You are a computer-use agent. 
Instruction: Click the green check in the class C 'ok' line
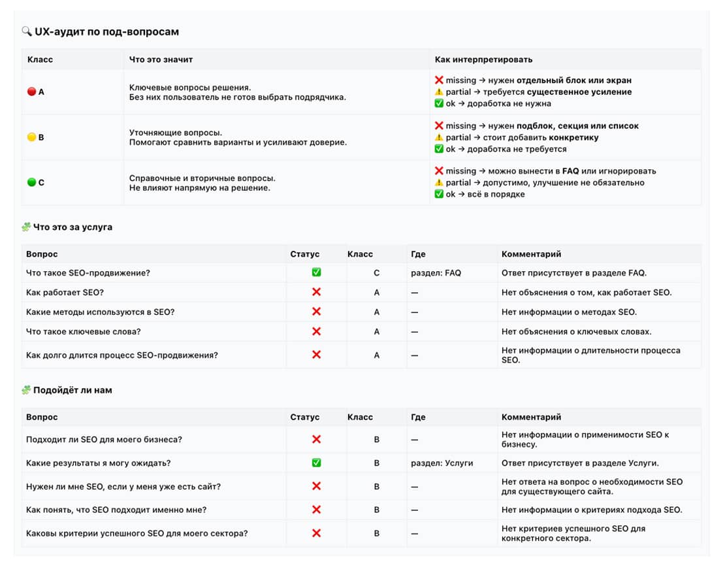click(x=439, y=194)
